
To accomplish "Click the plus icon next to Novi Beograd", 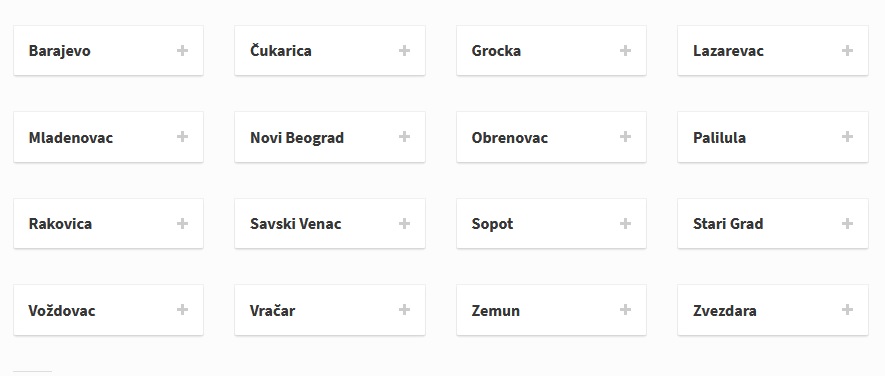I will (404, 137).
